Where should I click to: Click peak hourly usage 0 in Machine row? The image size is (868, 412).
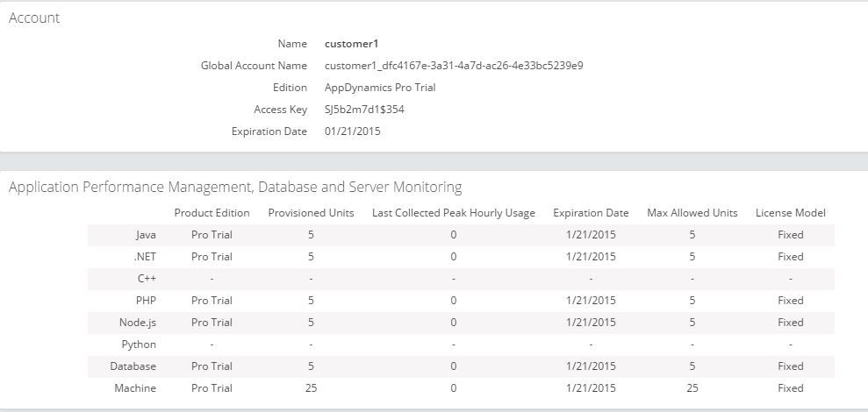point(454,388)
